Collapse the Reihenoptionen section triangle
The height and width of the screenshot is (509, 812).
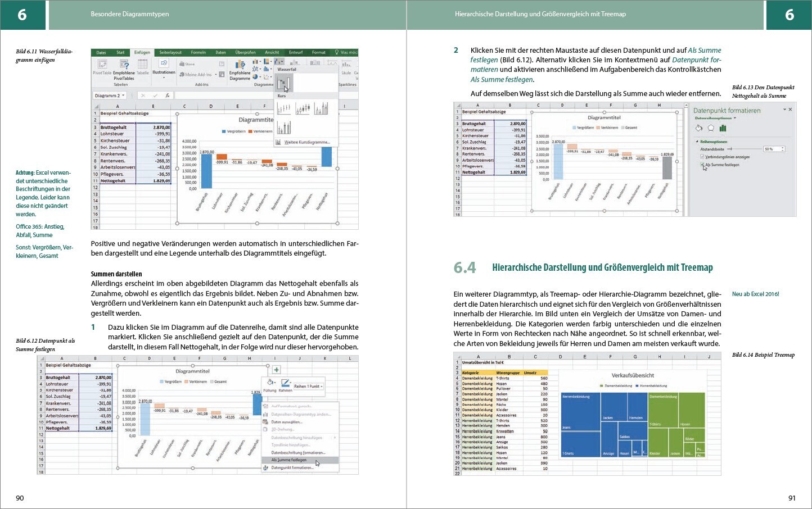point(697,142)
